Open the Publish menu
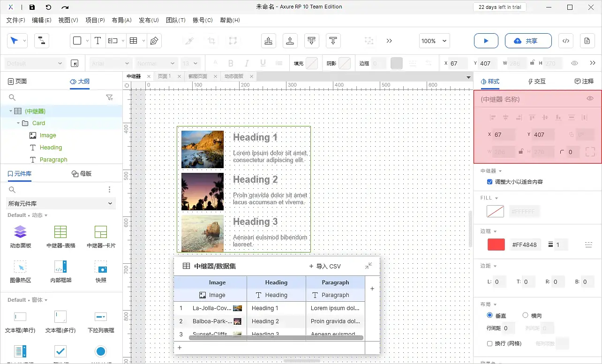Image resolution: width=602 pixels, height=364 pixels. pos(149,20)
